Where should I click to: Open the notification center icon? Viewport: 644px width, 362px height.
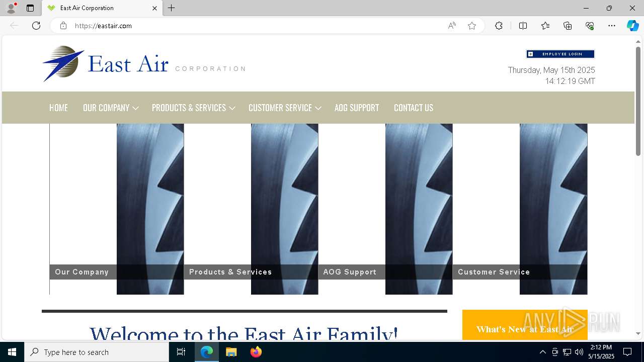pos(627,352)
